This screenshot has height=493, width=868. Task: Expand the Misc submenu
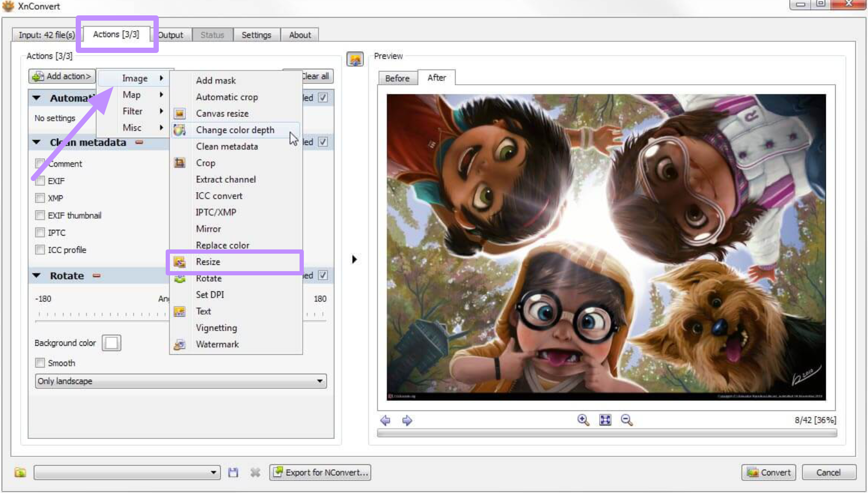[x=133, y=128]
